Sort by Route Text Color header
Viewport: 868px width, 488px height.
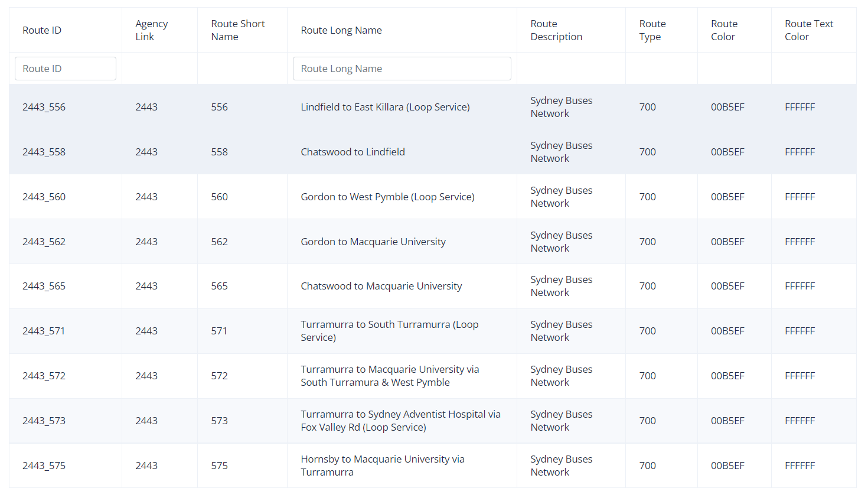pos(809,30)
